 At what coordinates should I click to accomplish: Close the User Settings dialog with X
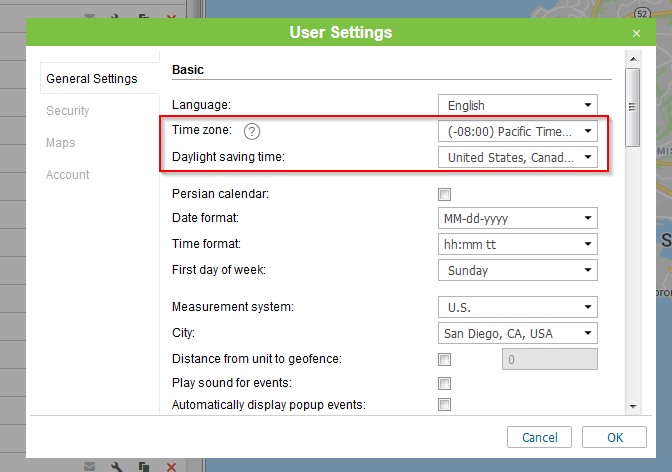[x=636, y=33]
